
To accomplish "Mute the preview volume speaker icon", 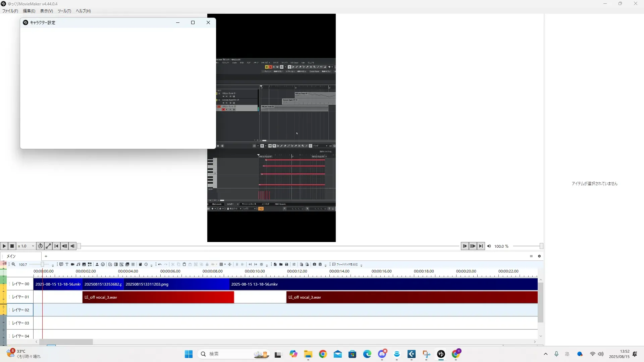I will [x=489, y=246].
